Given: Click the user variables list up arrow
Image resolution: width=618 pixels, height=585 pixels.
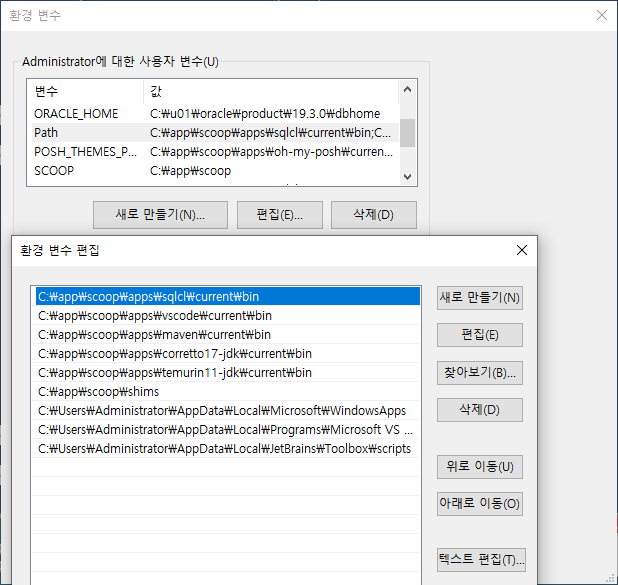Looking at the screenshot, I should pos(408,89).
